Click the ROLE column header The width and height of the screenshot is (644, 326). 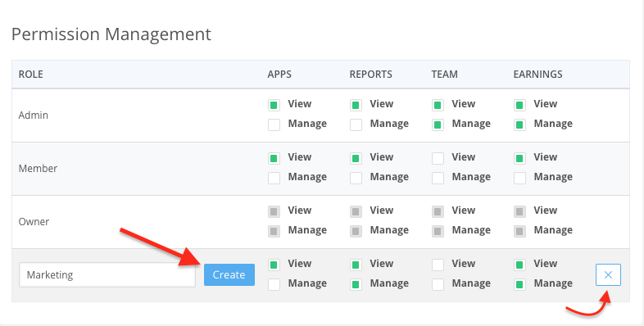(x=31, y=75)
